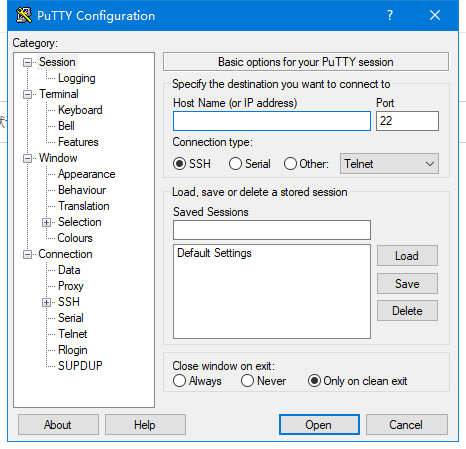Open the Bell settings category
466x449 pixels.
click(x=66, y=126)
